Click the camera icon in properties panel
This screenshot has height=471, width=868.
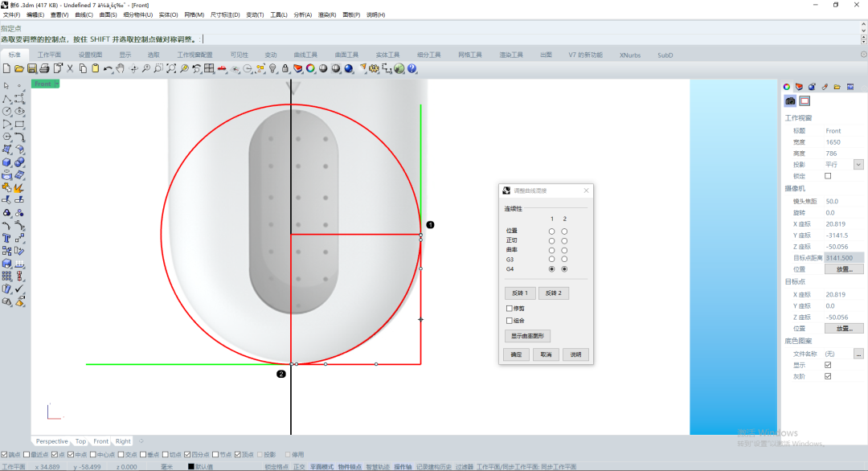pyautogui.click(x=790, y=101)
